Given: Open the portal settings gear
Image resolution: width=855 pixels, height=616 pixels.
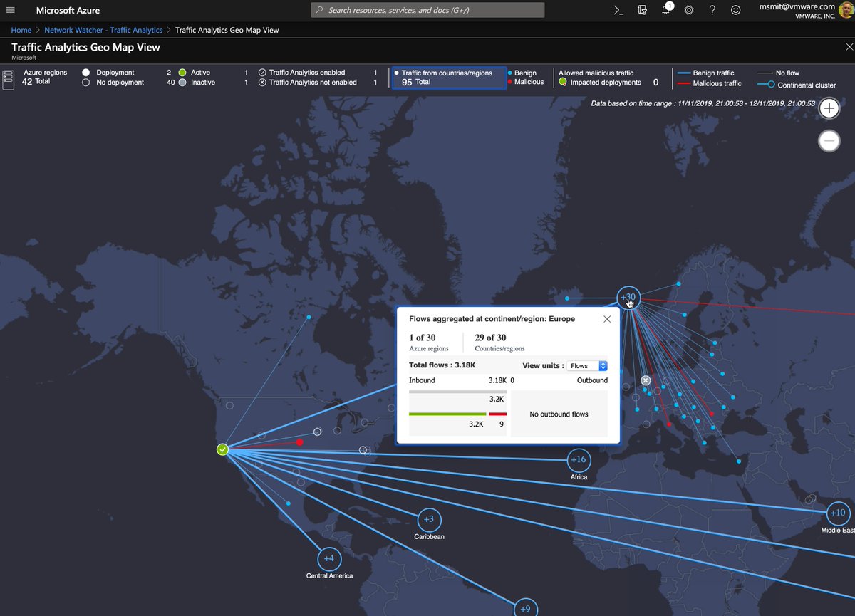Looking at the screenshot, I should (688, 10).
